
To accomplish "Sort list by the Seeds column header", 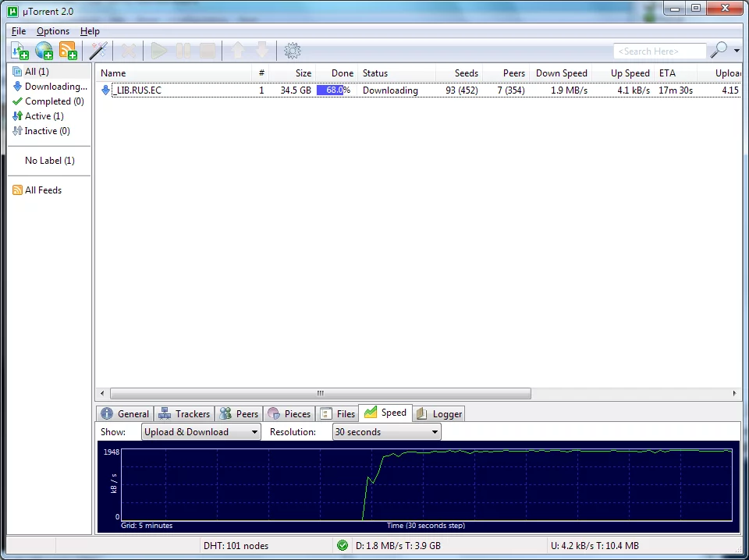I will (x=466, y=73).
